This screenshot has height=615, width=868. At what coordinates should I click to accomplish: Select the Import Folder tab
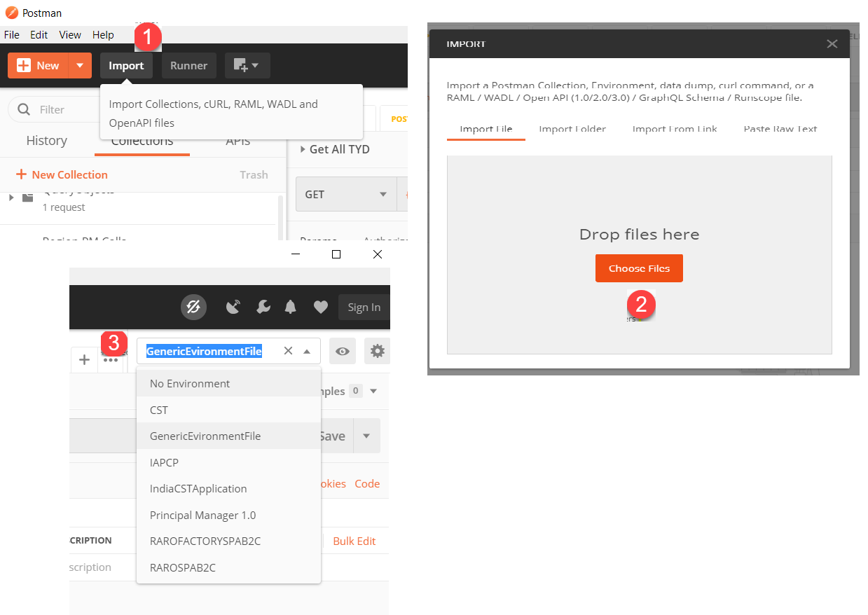click(x=572, y=129)
